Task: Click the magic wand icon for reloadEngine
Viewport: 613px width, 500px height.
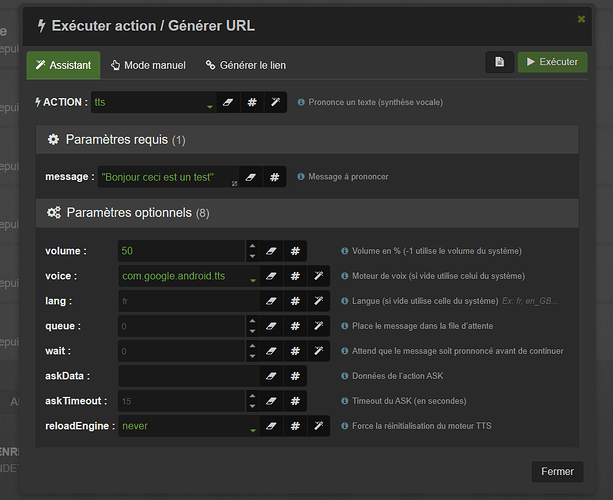Action: [x=319, y=426]
